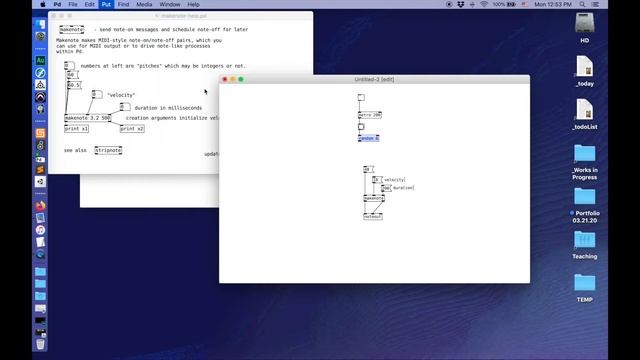
Task: Open the stripnote see-also object
Action: coord(108,150)
